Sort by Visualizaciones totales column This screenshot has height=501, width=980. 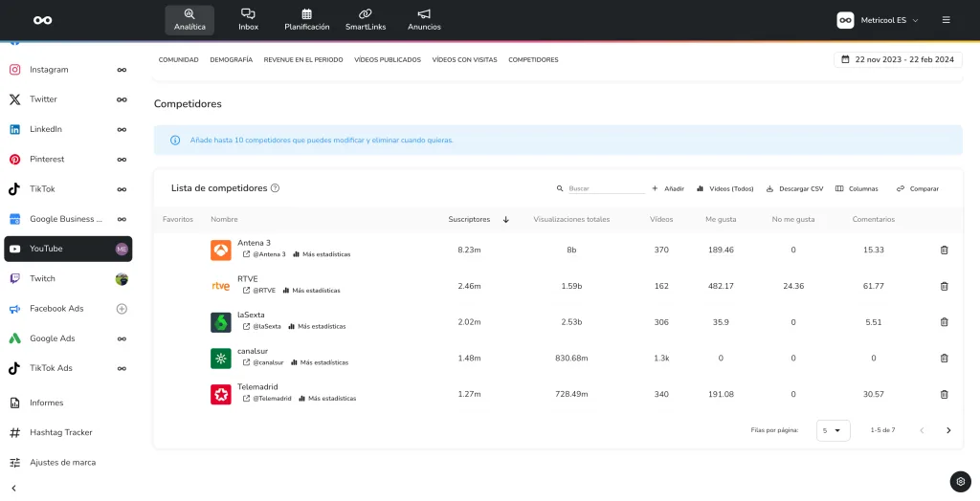(571, 219)
